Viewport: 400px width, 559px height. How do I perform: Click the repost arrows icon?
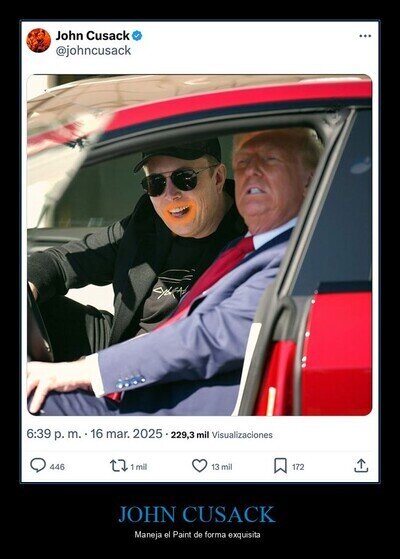pos(118,466)
